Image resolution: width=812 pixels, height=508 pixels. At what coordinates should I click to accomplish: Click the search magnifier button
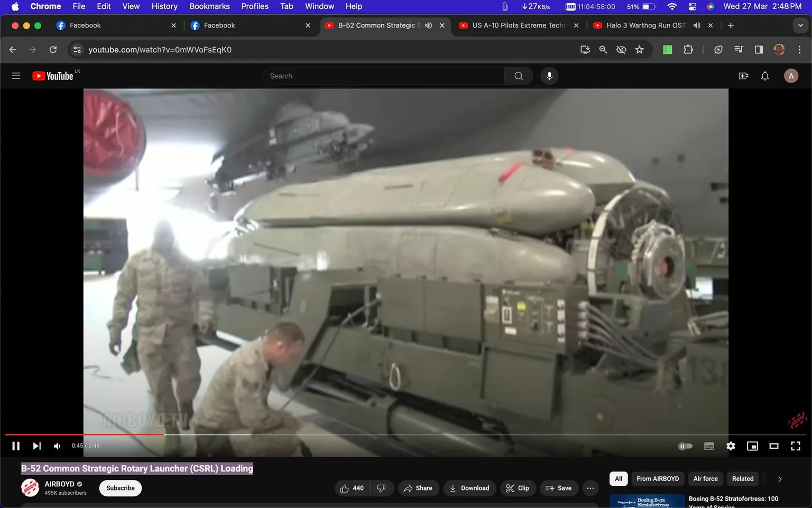[519, 76]
